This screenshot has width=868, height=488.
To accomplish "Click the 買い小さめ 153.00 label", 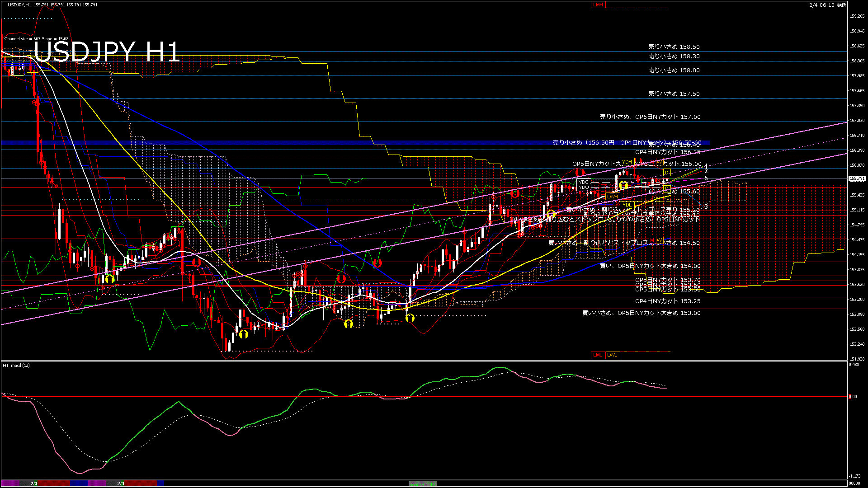I will (641, 313).
